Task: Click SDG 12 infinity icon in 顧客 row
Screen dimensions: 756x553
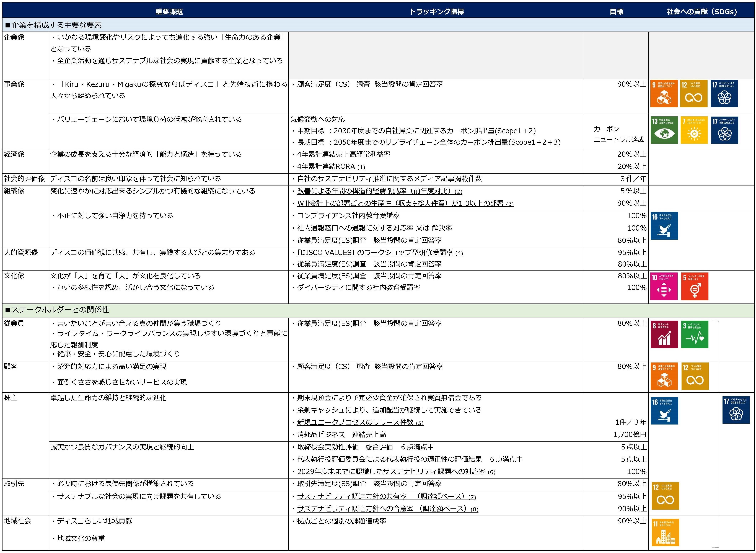Action: point(695,376)
